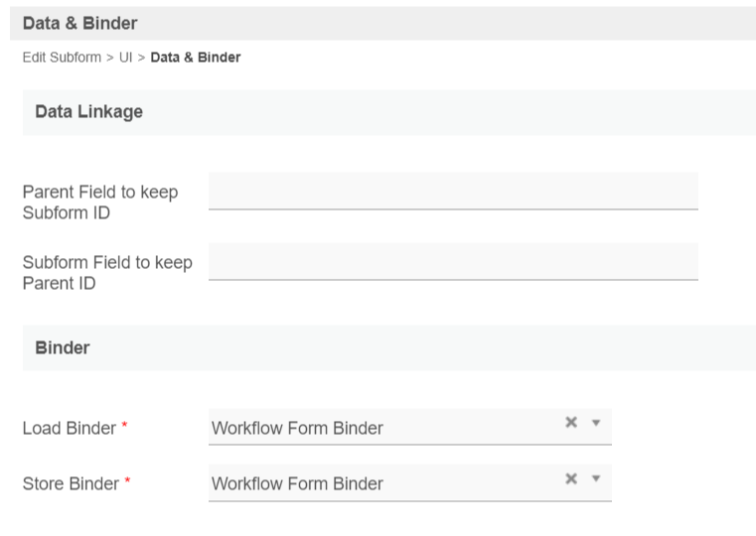Click the Data & Binder page title
The image size is (756, 536).
pyautogui.click(x=79, y=23)
